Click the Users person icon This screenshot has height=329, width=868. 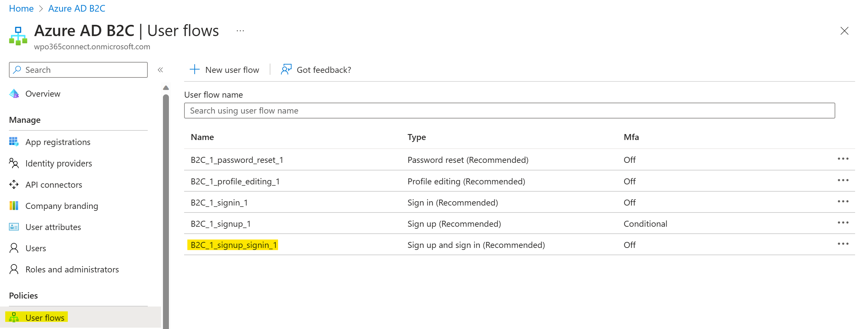coord(14,248)
